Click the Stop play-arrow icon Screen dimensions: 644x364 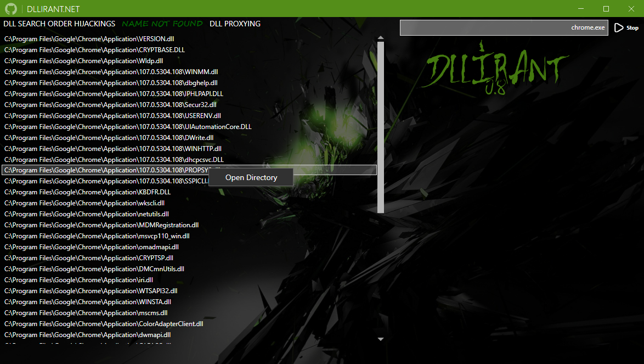pos(619,27)
